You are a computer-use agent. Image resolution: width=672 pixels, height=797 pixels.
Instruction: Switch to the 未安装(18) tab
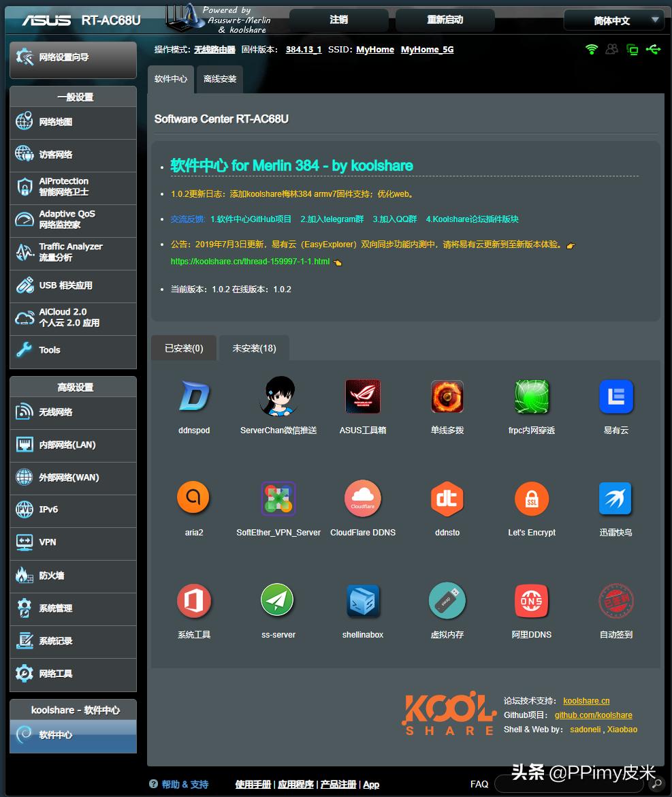[254, 348]
